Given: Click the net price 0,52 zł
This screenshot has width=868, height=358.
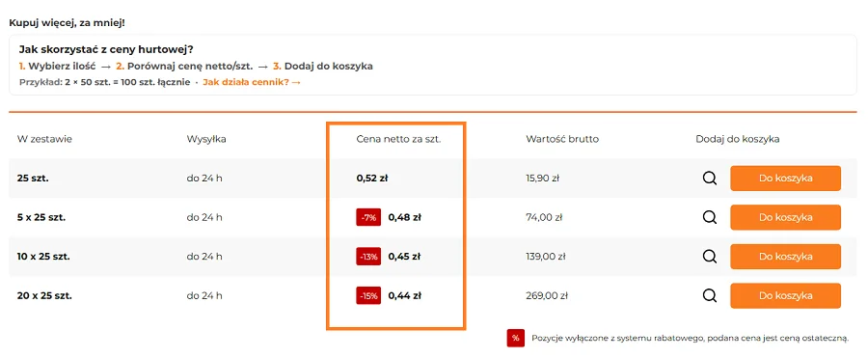Looking at the screenshot, I should pos(372,179).
